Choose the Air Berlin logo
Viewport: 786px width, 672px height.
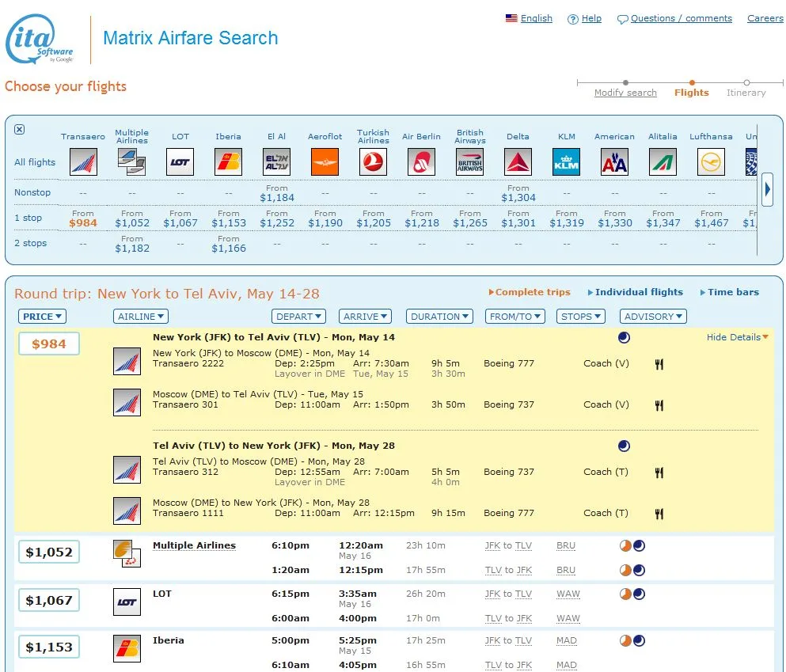point(422,161)
